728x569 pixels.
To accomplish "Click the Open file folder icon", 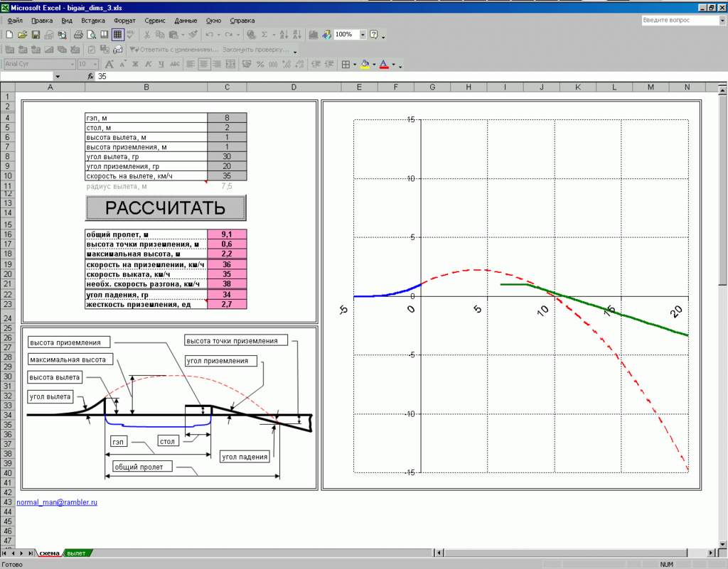I will click(22, 34).
